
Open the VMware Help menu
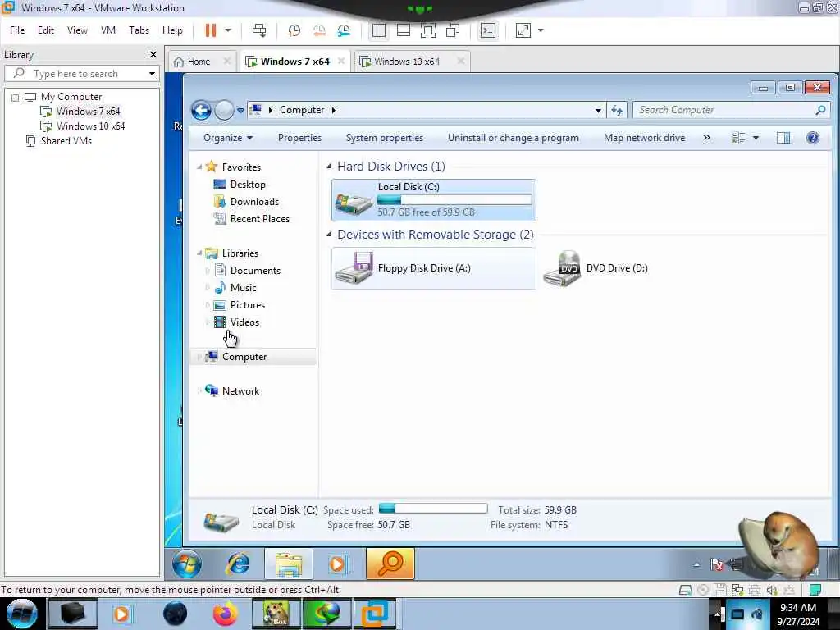coord(172,30)
